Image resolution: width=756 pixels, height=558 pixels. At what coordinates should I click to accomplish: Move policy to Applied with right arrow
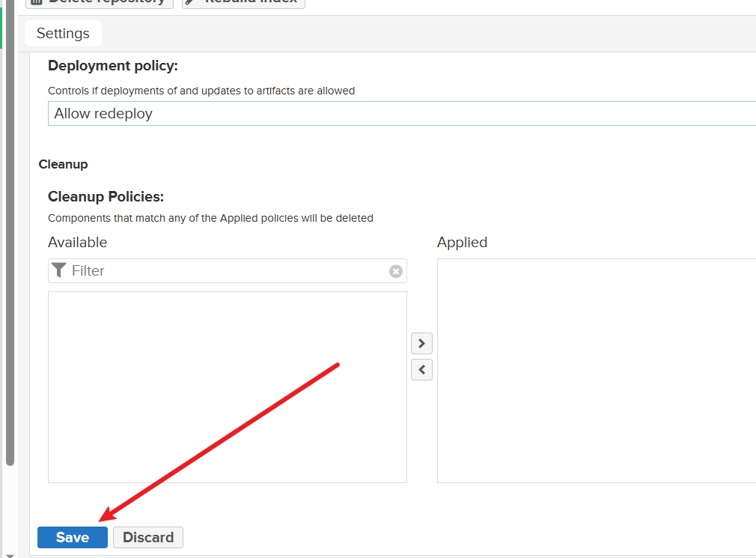click(x=421, y=344)
